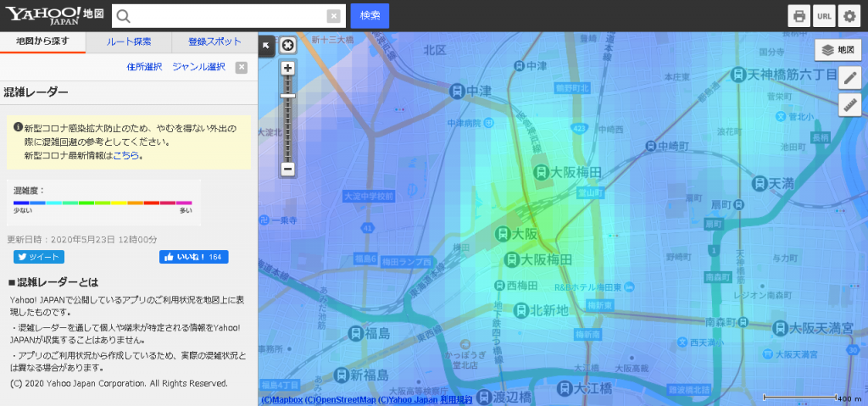Click the 大江橋 station icon

(x=564, y=387)
